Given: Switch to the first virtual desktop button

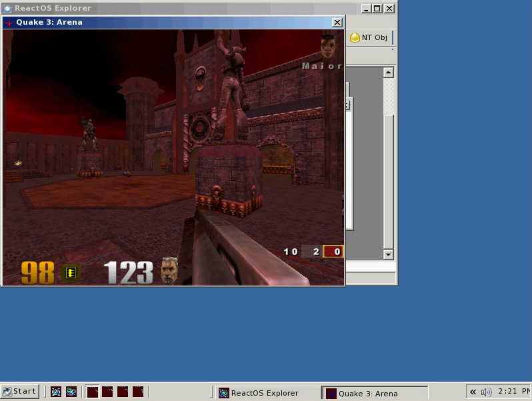Looking at the screenshot, I should click(92, 392).
